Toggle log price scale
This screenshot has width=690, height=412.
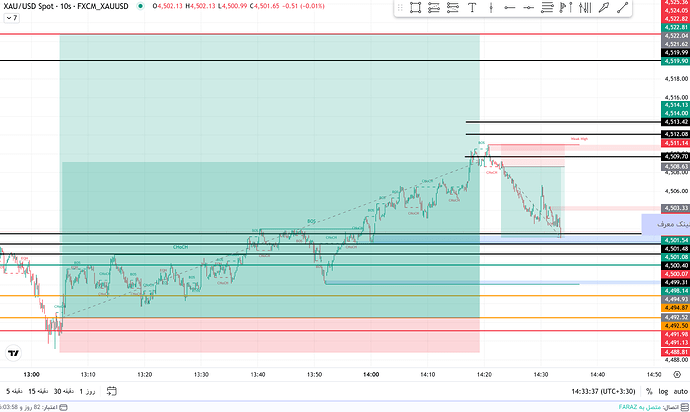pyautogui.click(x=663, y=391)
